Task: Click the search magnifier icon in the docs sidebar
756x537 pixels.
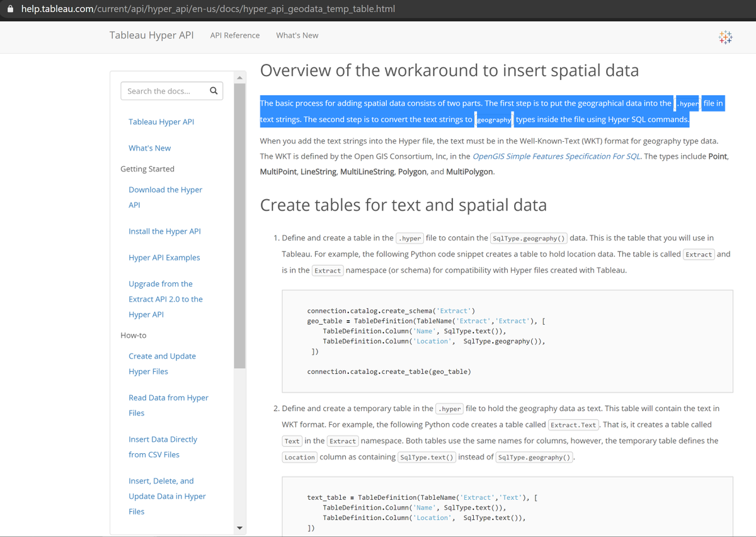Action: tap(214, 91)
